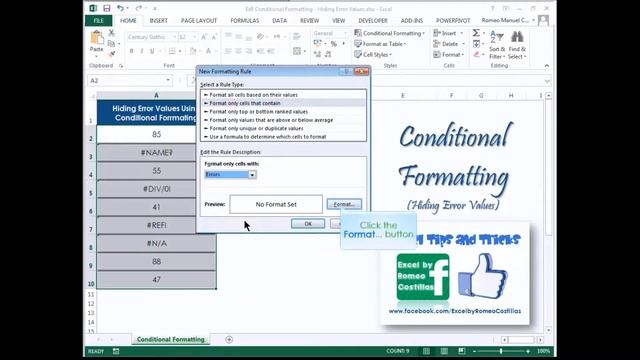Toggle Underline formatting
This screenshot has width=640, height=360.
click(152, 51)
